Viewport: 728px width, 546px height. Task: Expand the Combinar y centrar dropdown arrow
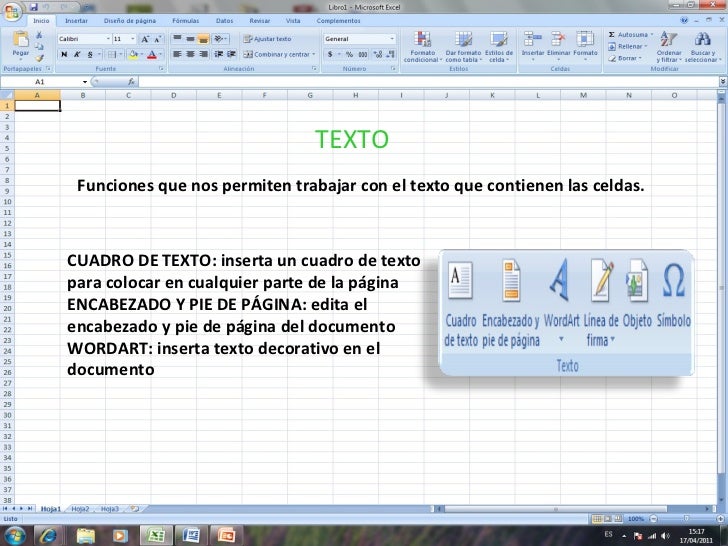tap(313, 54)
